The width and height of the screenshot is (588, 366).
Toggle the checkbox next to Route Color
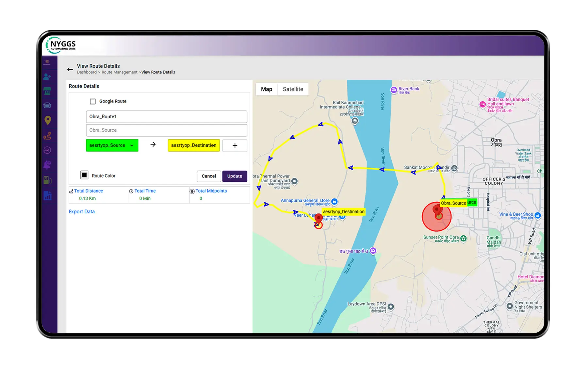coord(84,175)
